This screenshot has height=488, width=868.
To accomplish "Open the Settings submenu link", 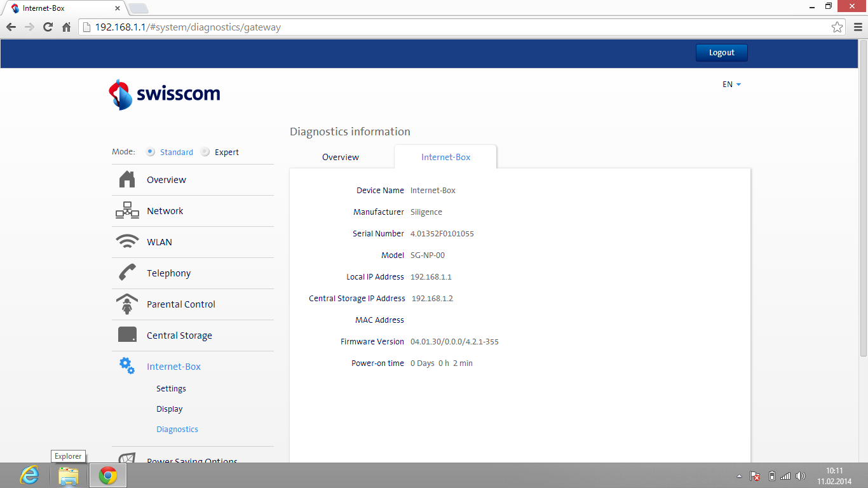I will click(171, 389).
